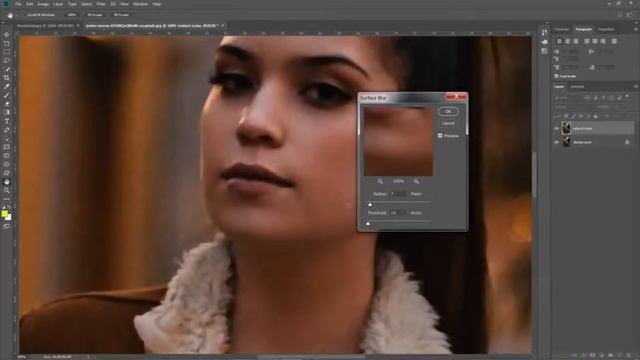This screenshot has width=640, height=360.
Task: Click the 100% button in options bar
Action: click(72, 15)
